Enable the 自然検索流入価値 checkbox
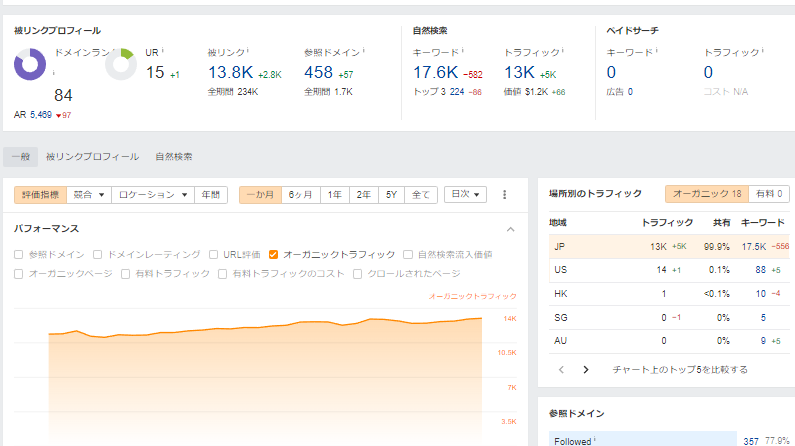The image size is (795, 446). pos(408,254)
